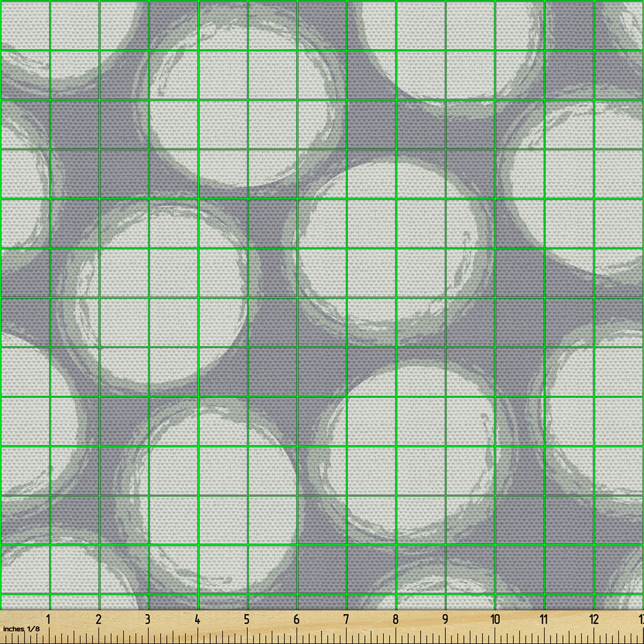This screenshot has width=644, height=644.
Task: Select the ruler number 6 marking
Action: [296, 620]
